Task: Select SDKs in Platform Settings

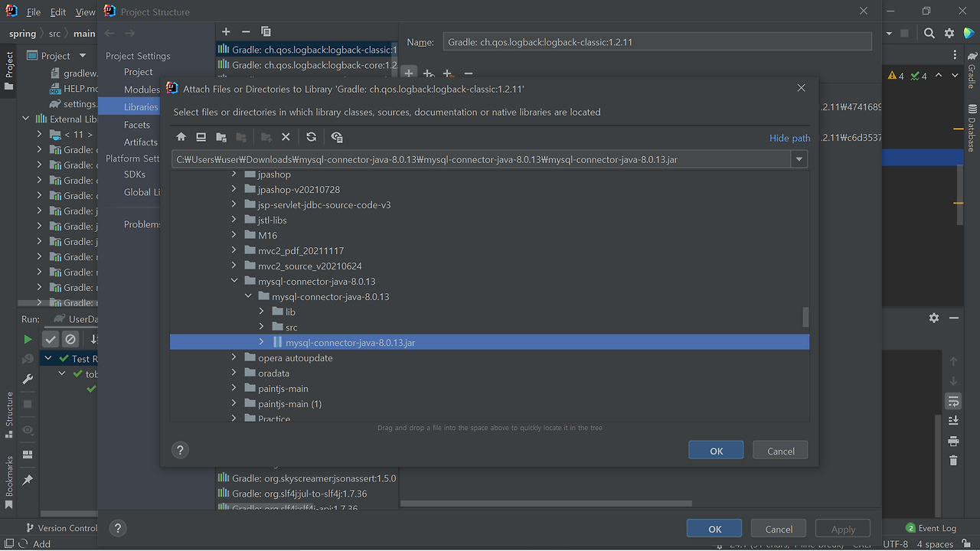Action: click(x=135, y=174)
